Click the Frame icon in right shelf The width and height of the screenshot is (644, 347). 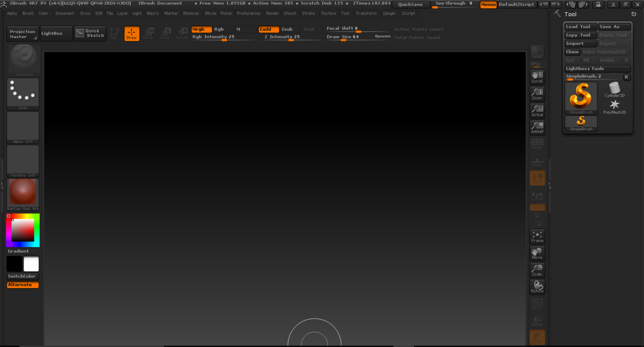click(x=537, y=236)
